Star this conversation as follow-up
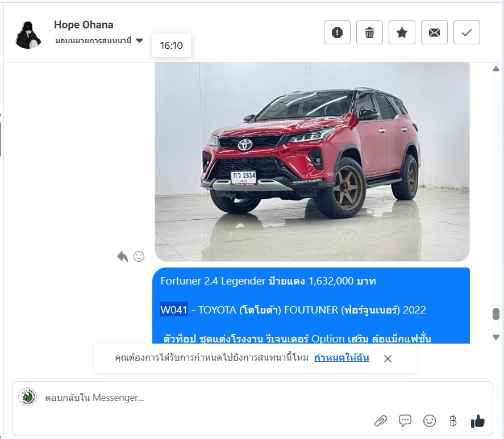 click(x=402, y=32)
